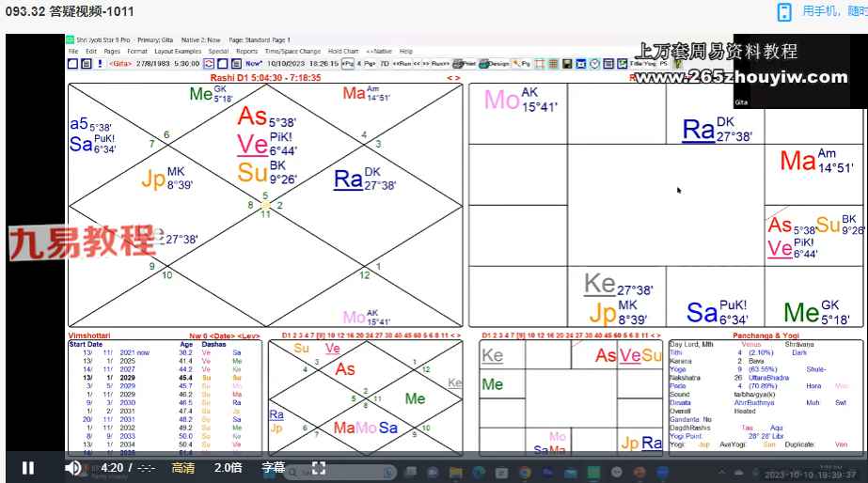Click the blue exclamation mark icon
The image size is (868, 483).
(x=100, y=64)
